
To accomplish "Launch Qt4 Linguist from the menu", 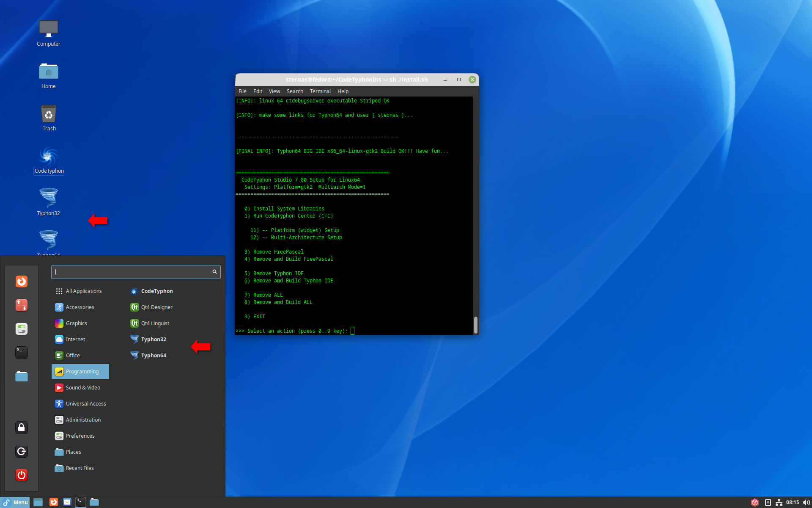I will tap(150, 323).
